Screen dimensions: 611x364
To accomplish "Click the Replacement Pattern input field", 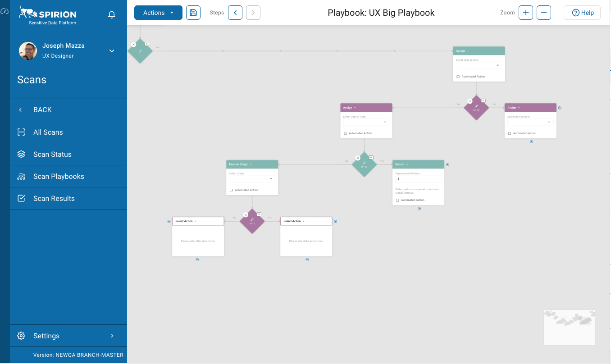I will (418, 179).
